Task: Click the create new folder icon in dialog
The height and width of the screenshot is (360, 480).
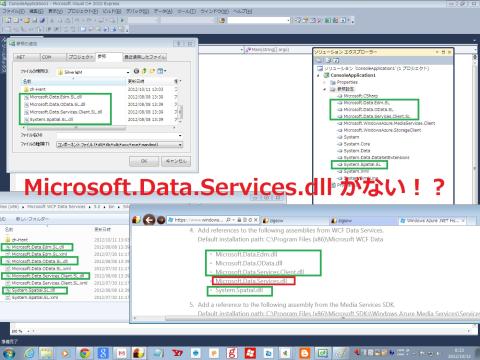Action: [153, 71]
